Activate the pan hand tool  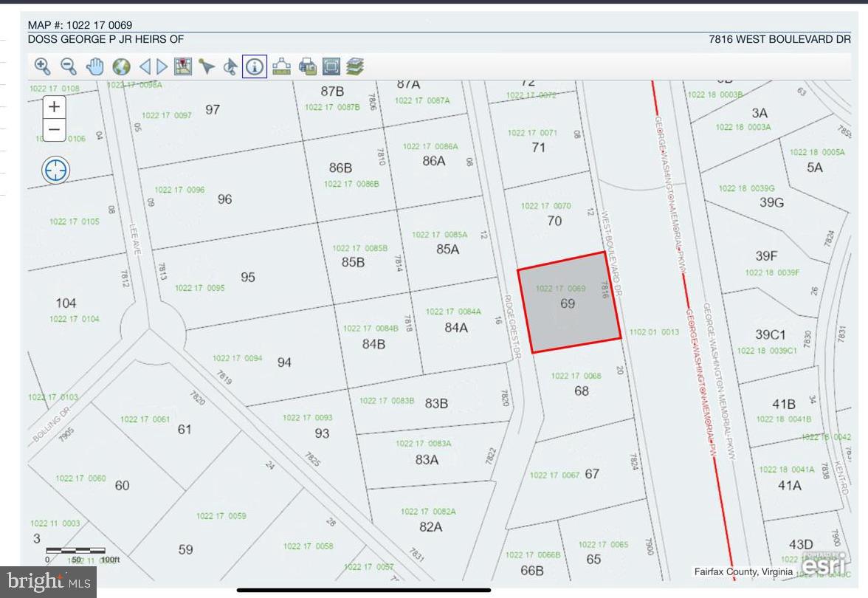94,66
